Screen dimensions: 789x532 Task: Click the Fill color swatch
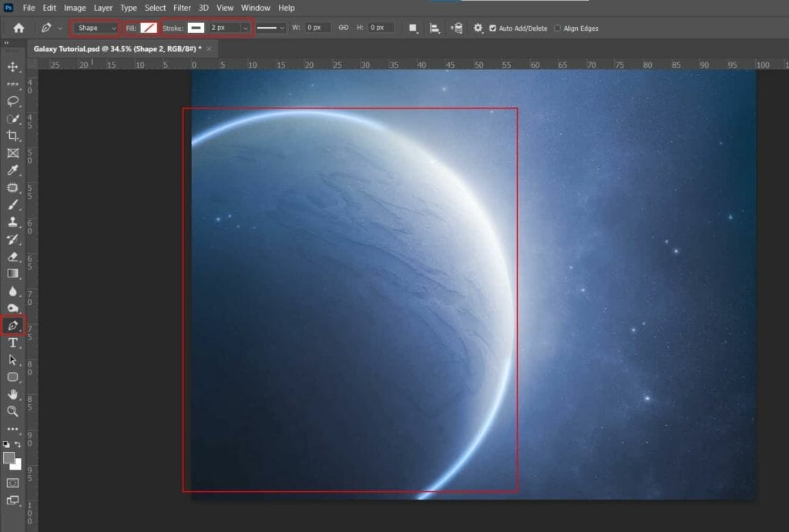point(149,28)
